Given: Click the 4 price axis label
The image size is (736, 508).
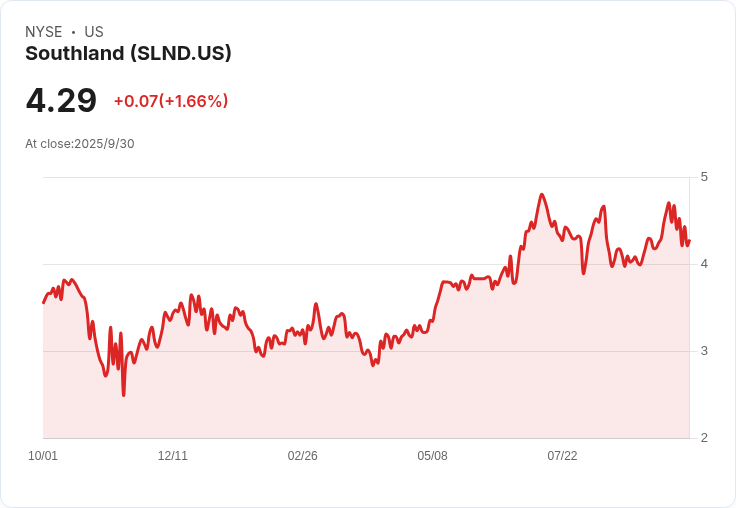Looking at the screenshot, I should click(704, 264).
